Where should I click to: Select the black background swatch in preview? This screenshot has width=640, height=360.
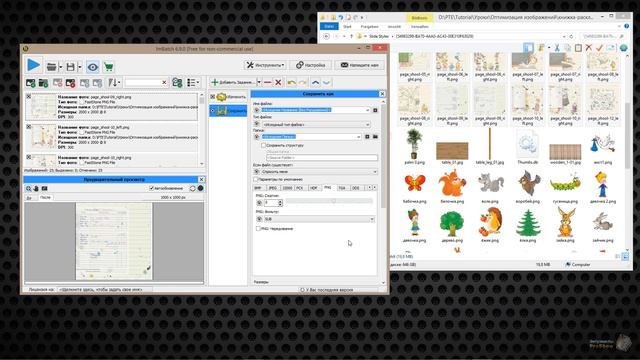(200, 188)
